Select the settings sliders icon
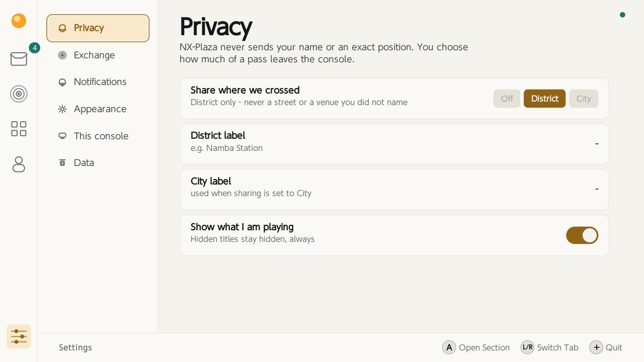The height and width of the screenshot is (362, 644). click(19, 336)
